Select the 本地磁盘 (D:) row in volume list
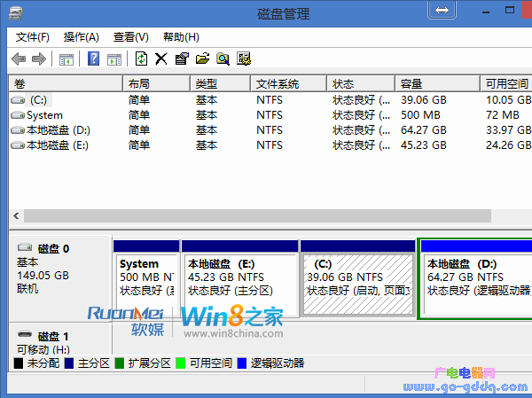The width and height of the screenshot is (532, 398). click(x=58, y=129)
